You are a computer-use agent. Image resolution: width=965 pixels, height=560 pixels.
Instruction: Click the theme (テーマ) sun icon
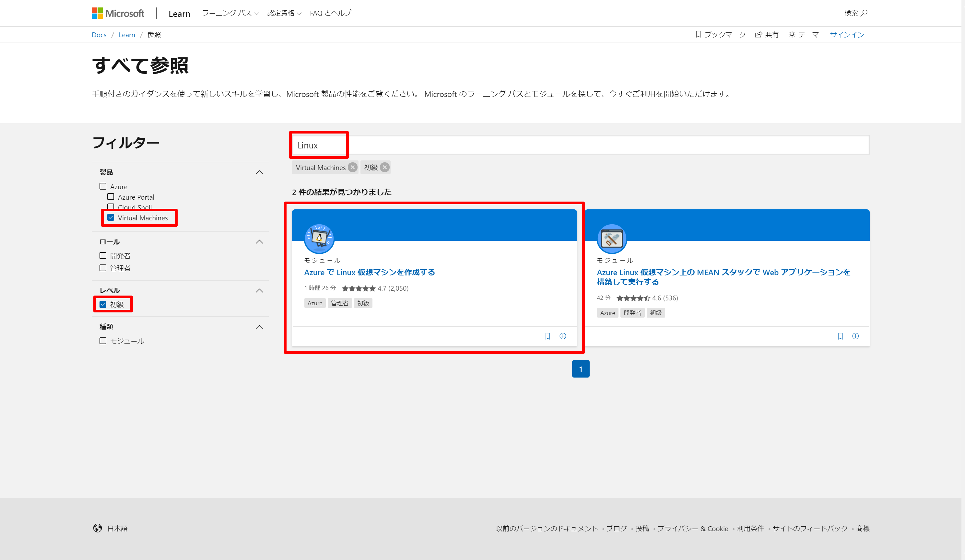[792, 34]
